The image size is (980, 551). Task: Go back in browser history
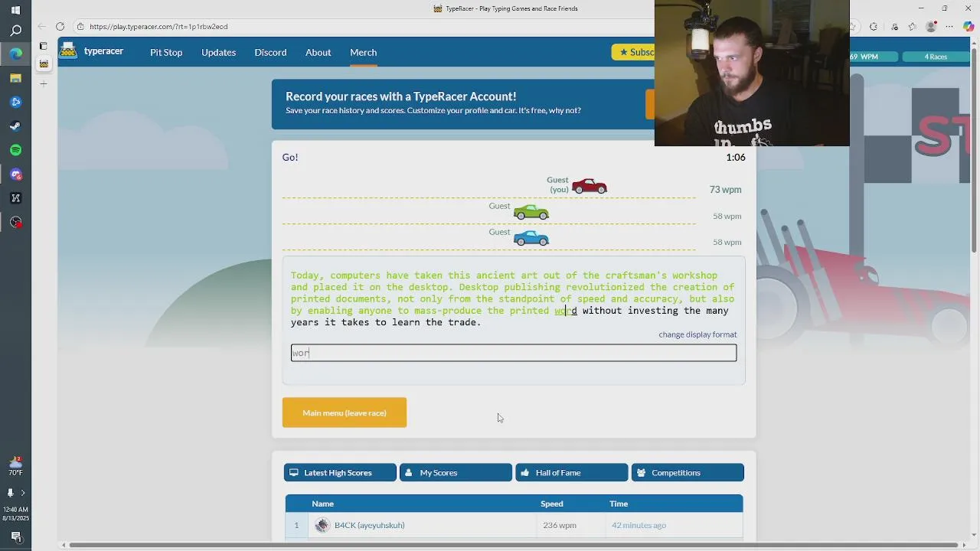pos(41,27)
